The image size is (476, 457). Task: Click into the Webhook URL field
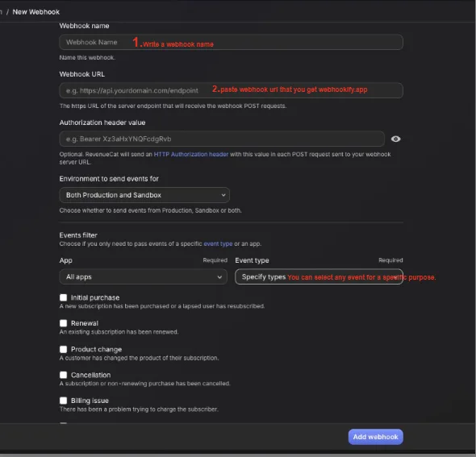coord(231,90)
